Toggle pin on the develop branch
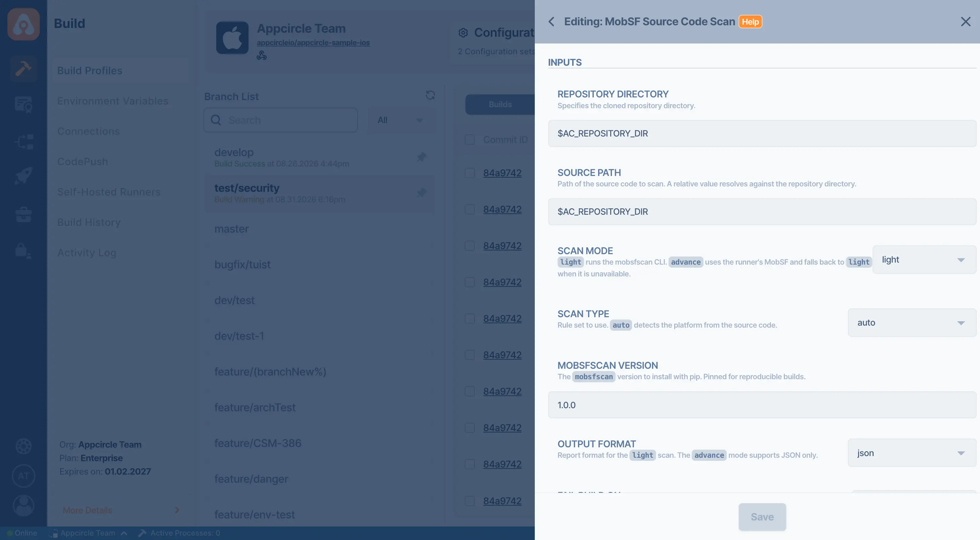 pos(421,157)
